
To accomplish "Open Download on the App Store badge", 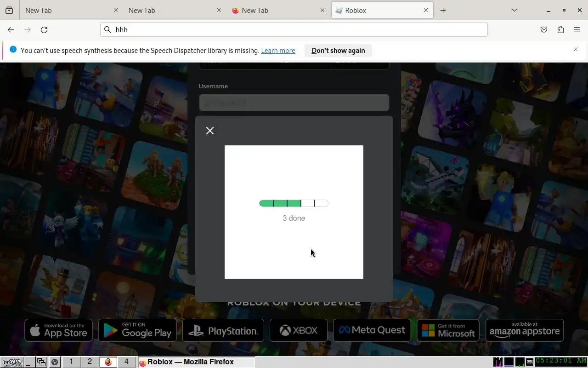I will [58, 330].
